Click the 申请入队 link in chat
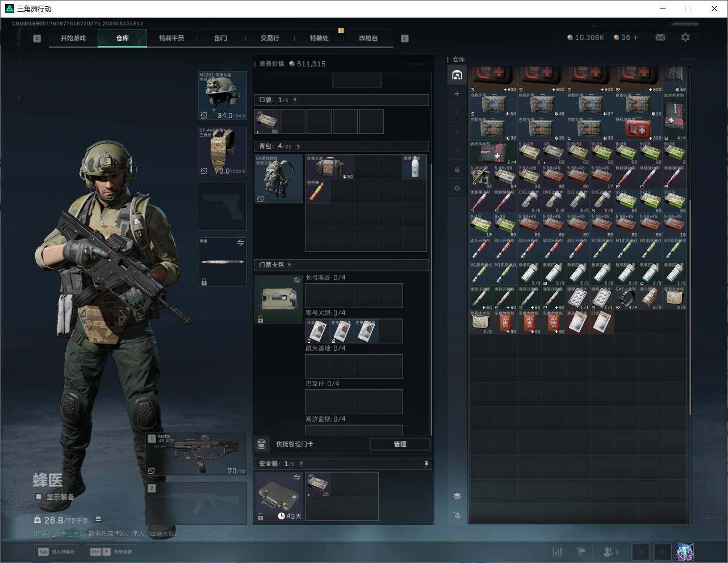Screen dimensions: 728x563 [162, 533]
